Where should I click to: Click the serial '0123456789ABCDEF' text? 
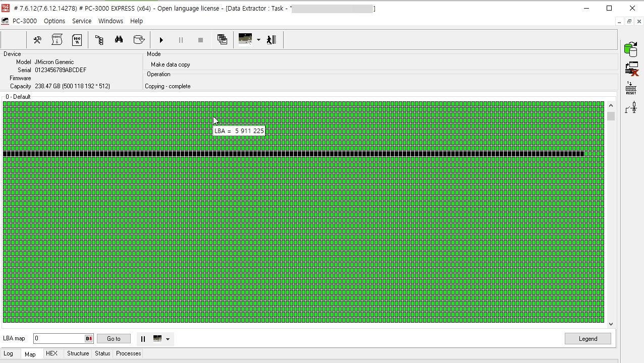[x=61, y=70]
